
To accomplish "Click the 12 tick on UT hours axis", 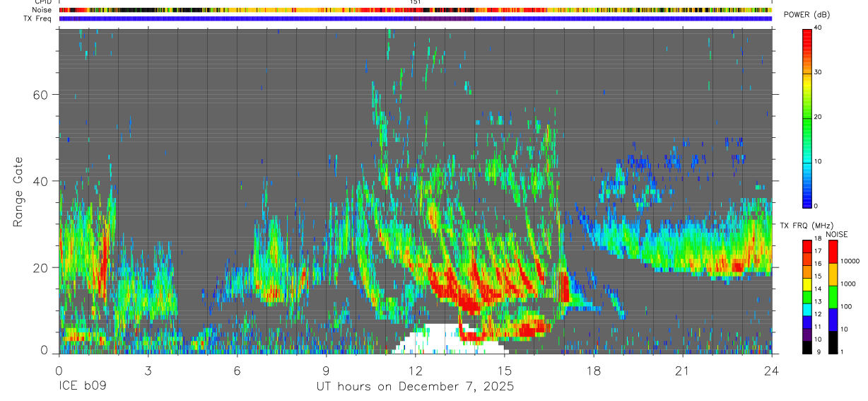I will tap(415, 371).
